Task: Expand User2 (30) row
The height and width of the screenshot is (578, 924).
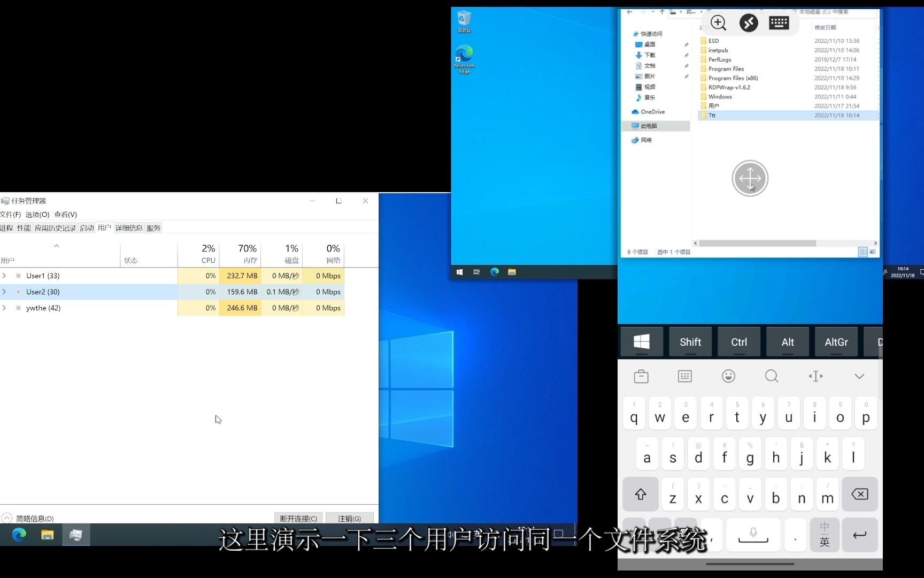Action: tap(4, 292)
